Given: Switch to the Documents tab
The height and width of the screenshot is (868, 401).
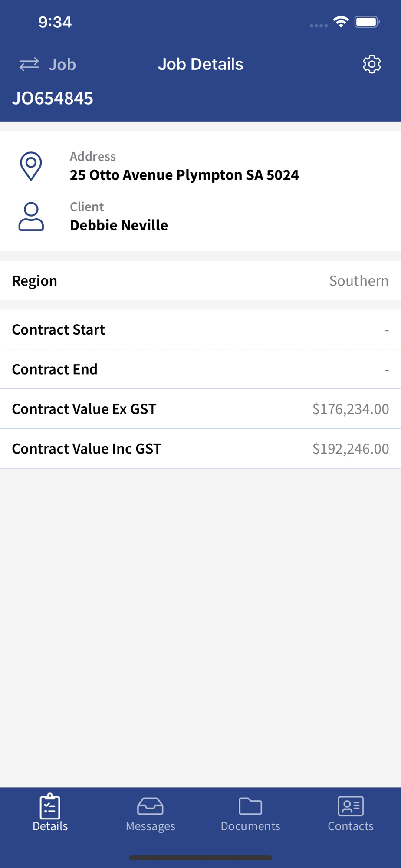Looking at the screenshot, I should tap(250, 815).
